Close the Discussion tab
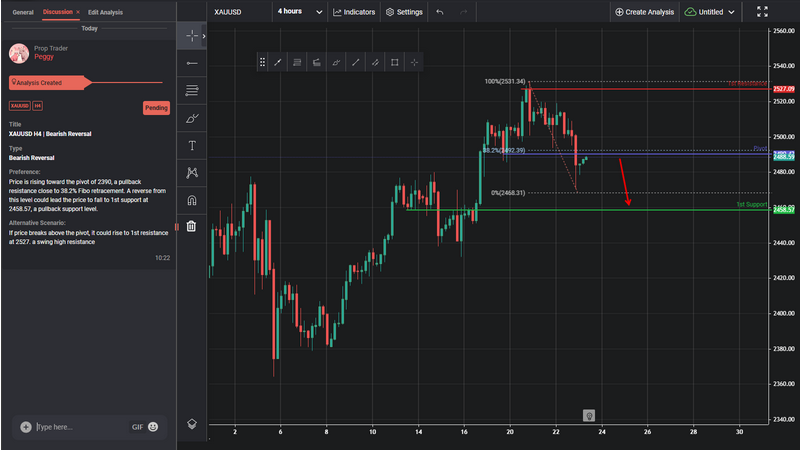This screenshot has width=800, height=450. 78,12
